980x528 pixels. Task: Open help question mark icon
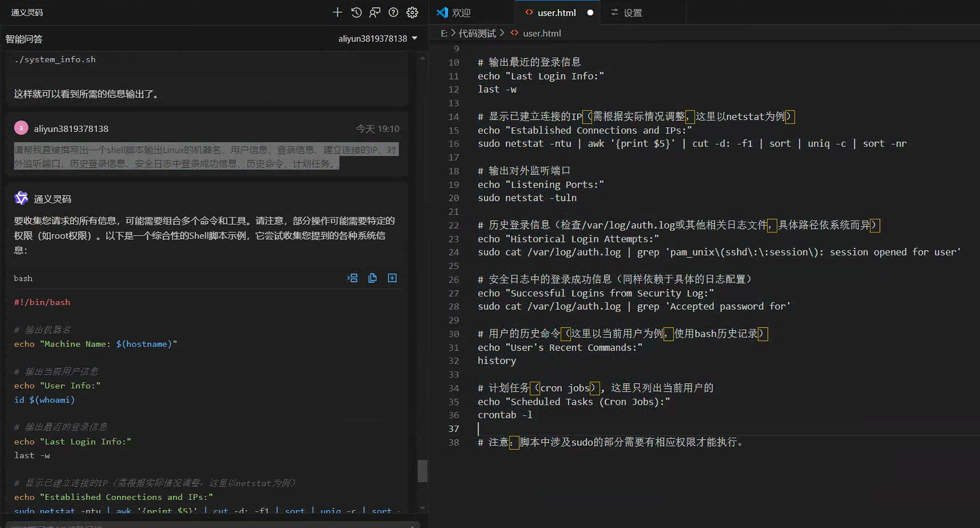[393, 13]
